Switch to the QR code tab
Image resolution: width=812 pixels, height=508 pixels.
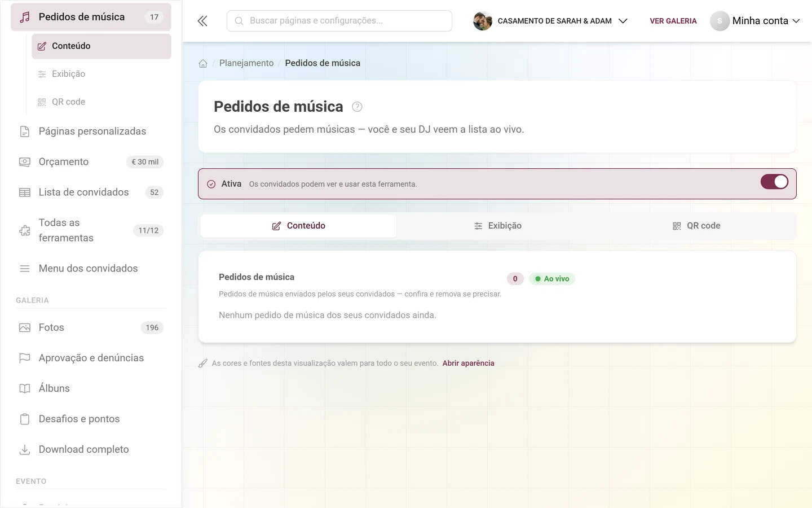coord(696,226)
